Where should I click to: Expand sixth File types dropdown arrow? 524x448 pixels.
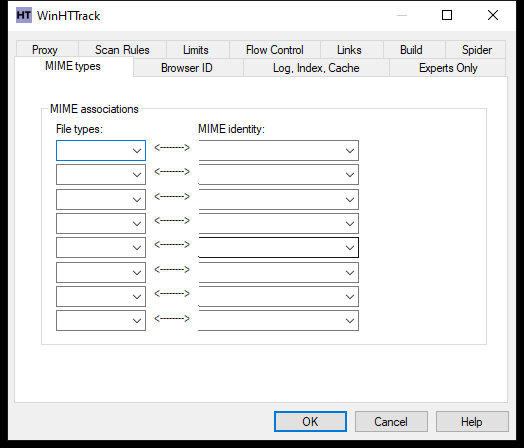137,273
